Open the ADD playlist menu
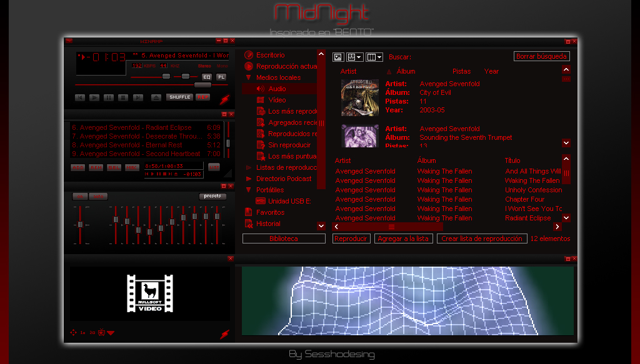Viewport: 640px width, 364px height. 78,167
